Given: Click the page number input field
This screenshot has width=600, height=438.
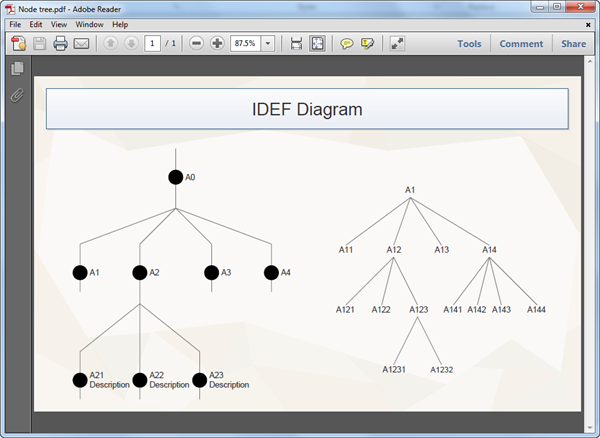Looking at the screenshot, I should pos(152,44).
